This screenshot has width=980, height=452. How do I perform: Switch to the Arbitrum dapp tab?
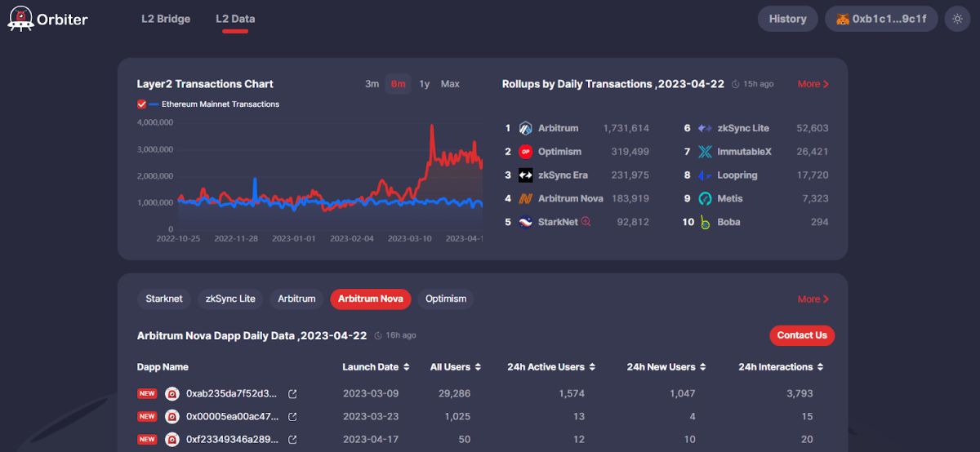tap(296, 299)
